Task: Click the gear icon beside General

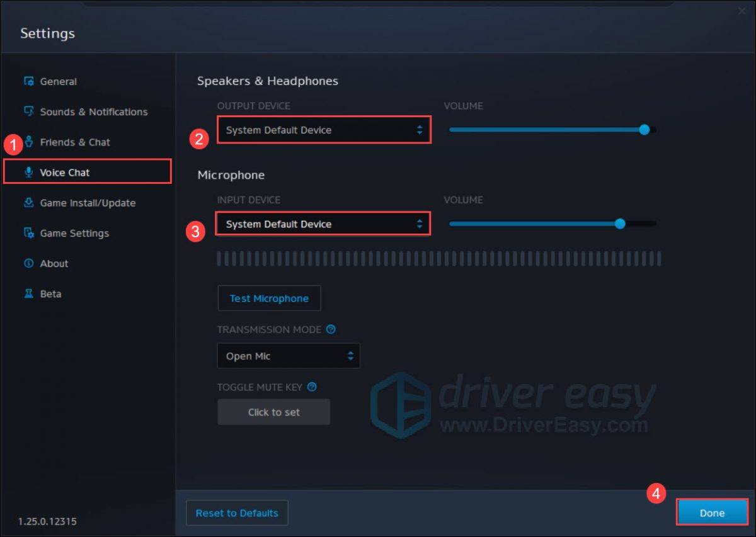Action: pos(28,81)
